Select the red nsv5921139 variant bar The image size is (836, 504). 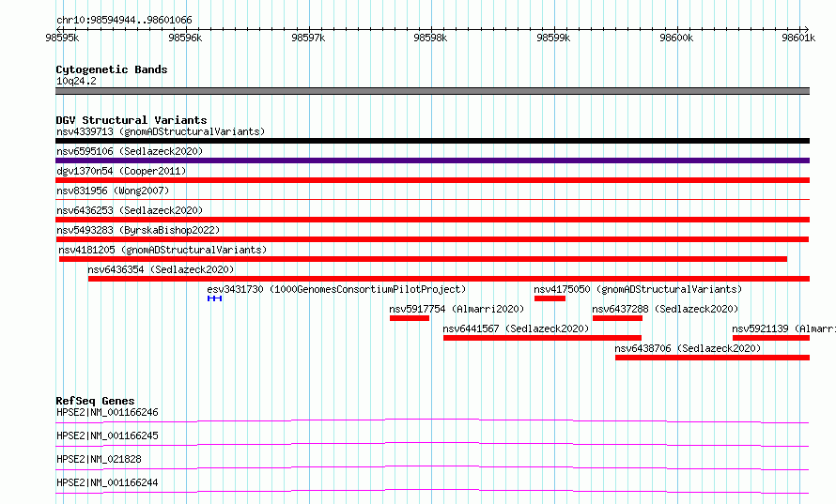click(771, 338)
